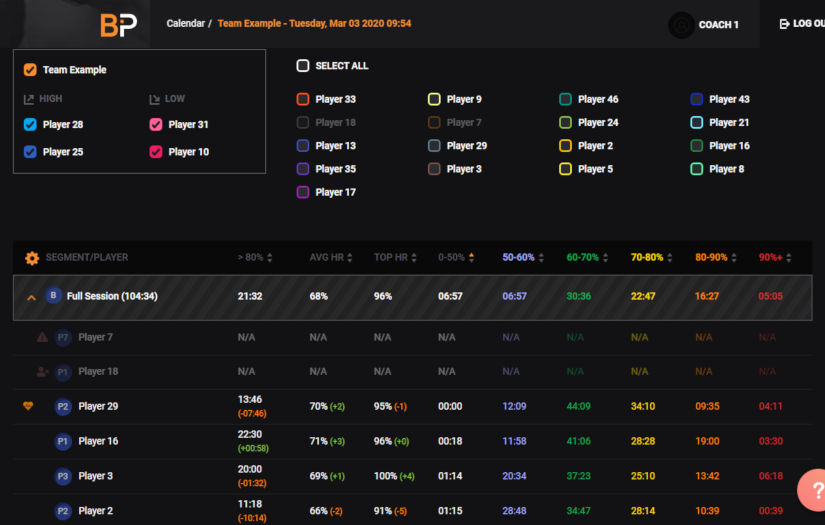Click the P1 badge for Player 16

tap(63, 441)
